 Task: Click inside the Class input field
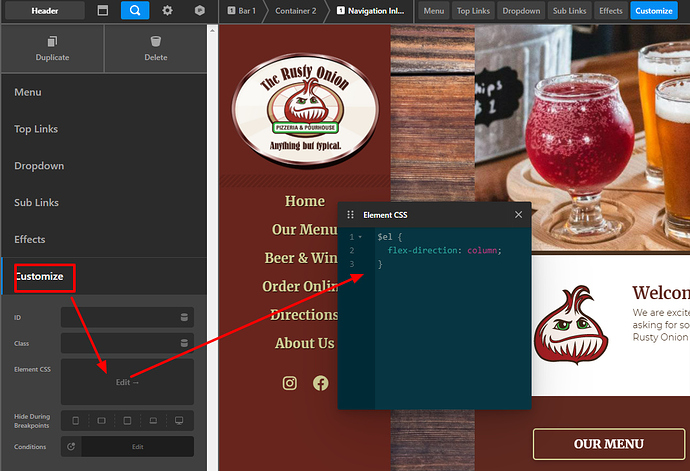coord(115,343)
